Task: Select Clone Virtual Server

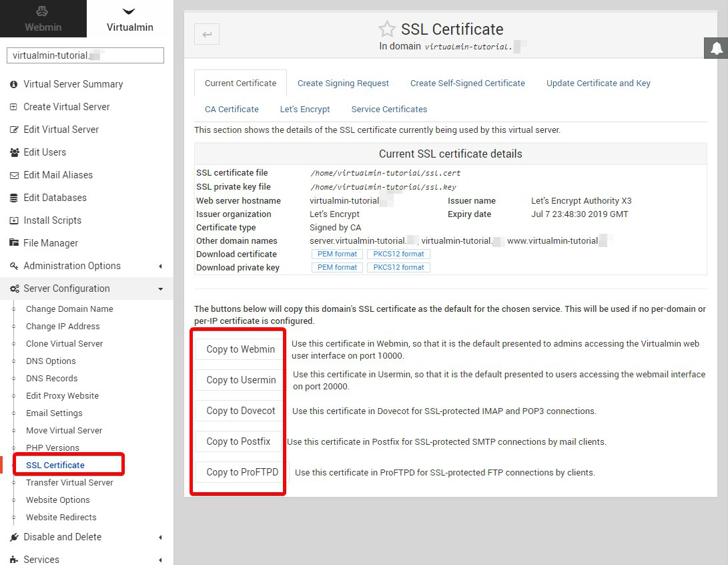Action: (65, 344)
